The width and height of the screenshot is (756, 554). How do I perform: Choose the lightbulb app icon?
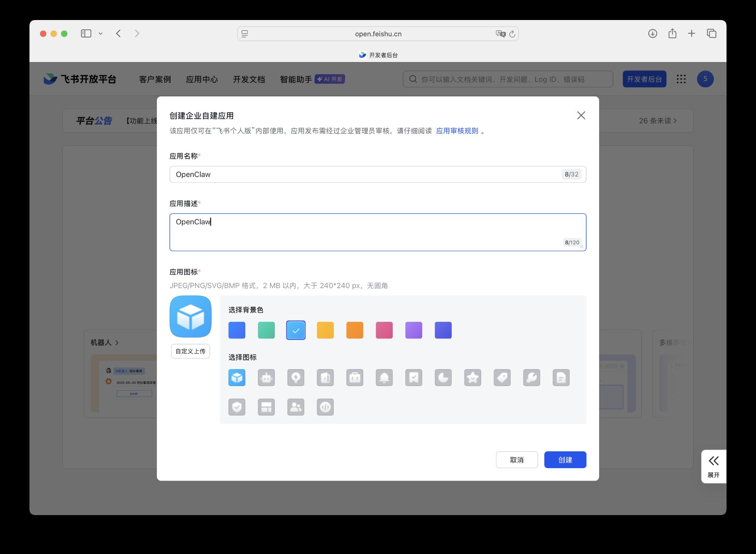pos(296,378)
